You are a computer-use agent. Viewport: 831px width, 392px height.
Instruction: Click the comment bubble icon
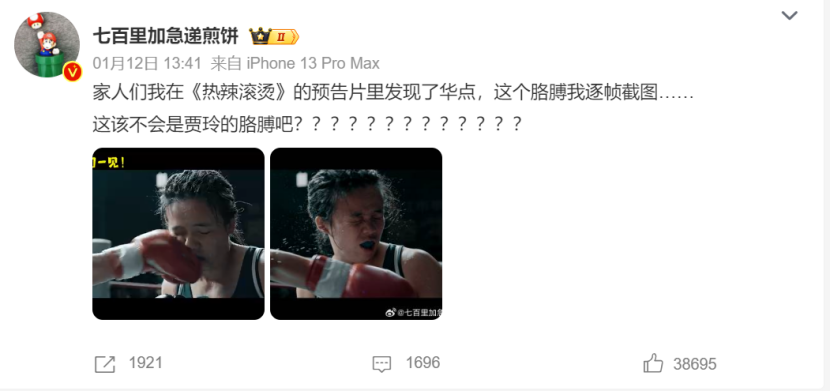[x=382, y=364]
